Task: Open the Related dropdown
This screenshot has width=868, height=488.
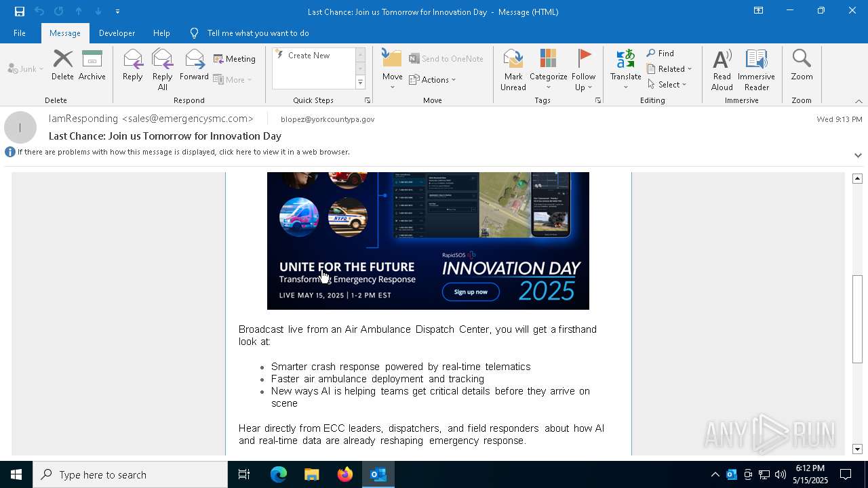Action: click(669, 69)
